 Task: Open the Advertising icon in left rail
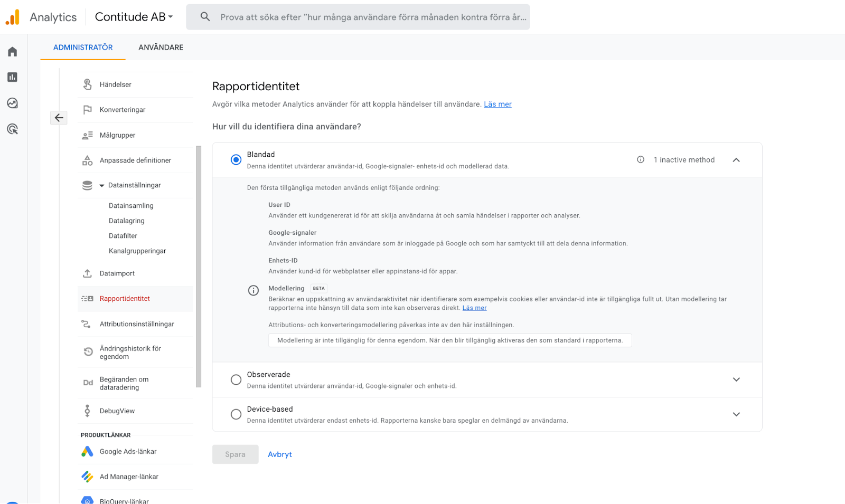click(13, 129)
